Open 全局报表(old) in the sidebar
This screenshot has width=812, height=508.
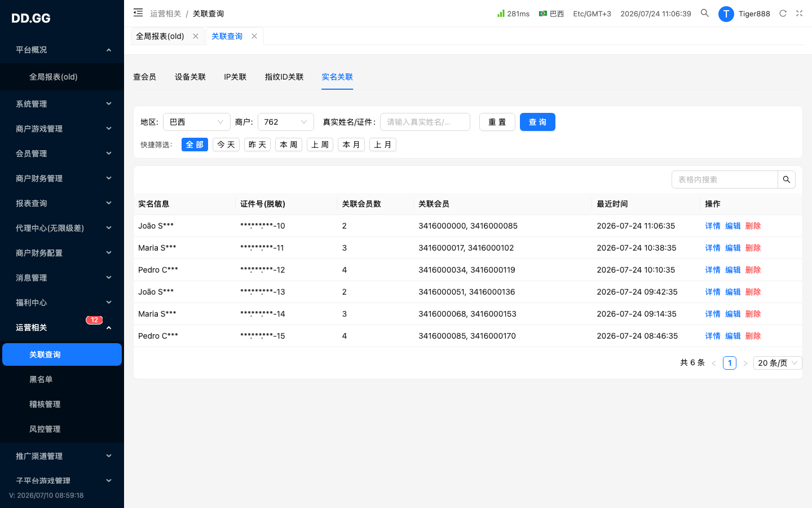(x=62, y=77)
